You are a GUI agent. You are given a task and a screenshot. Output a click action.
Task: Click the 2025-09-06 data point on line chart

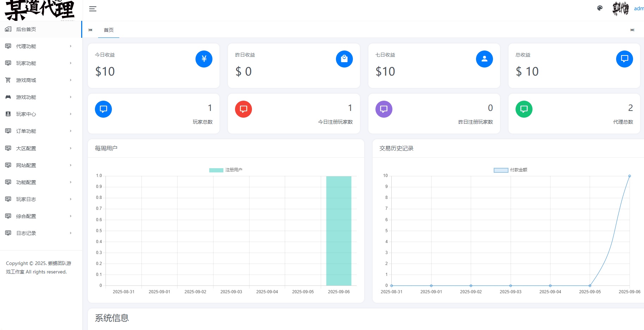[629, 176]
